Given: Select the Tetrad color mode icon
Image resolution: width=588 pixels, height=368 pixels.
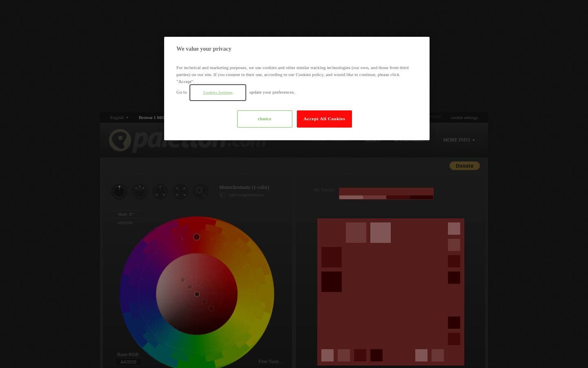Looking at the screenshot, I should (180, 191).
